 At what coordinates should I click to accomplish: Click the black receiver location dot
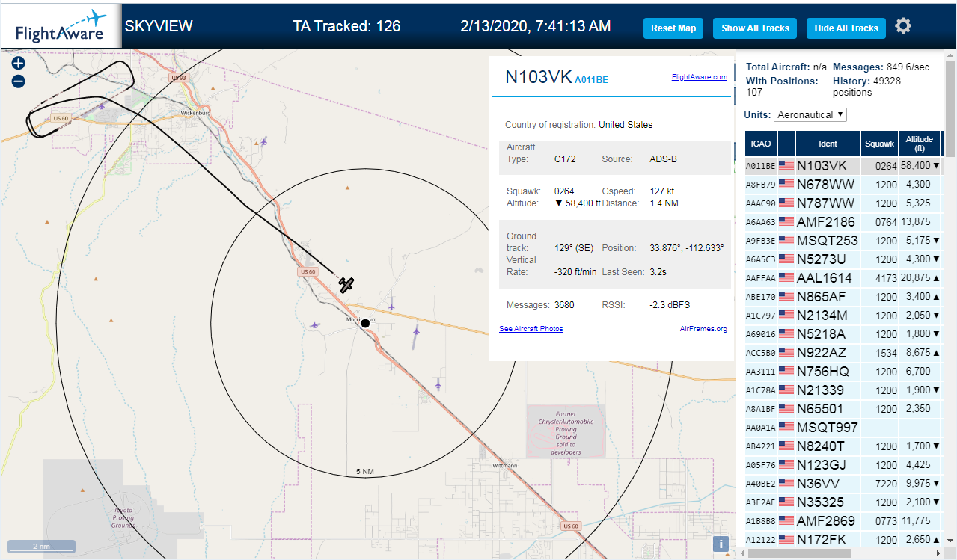[x=365, y=323]
